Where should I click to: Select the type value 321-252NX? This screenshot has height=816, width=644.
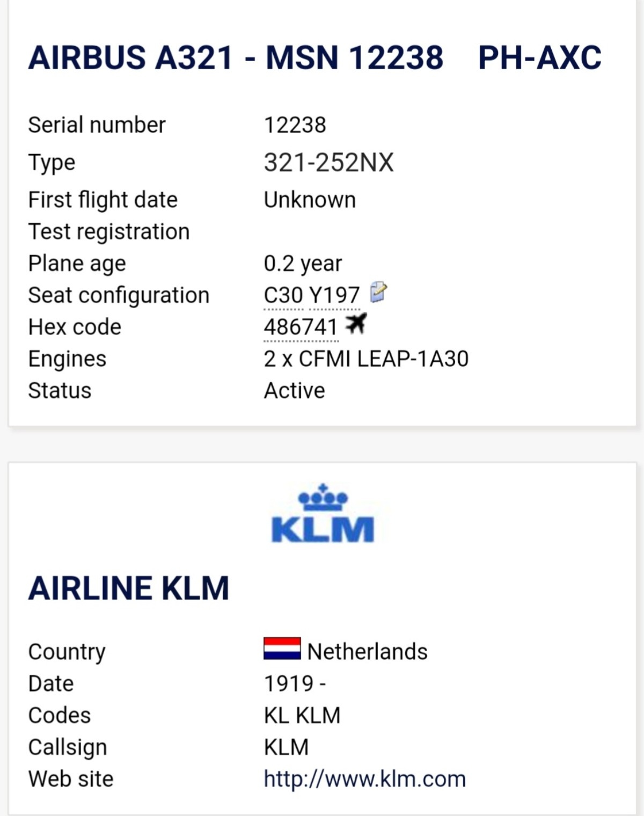click(329, 162)
